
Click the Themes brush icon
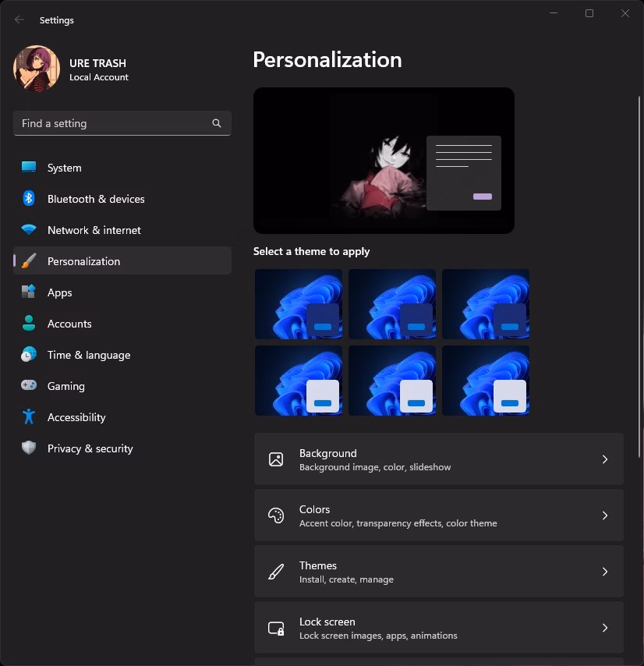tap(276, 572)
